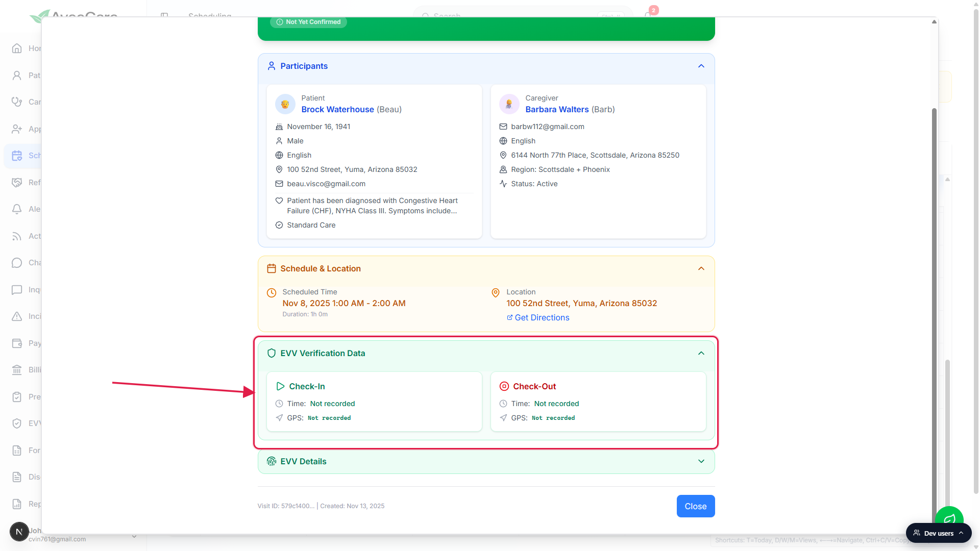Viewport: 980px width, 551px height.
Task: Open the Chat bubble sidebar icon
Action: [17, 263]
